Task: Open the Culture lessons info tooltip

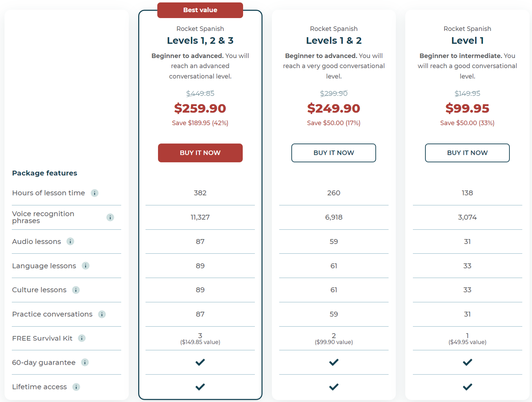Action: pos(76,290)
